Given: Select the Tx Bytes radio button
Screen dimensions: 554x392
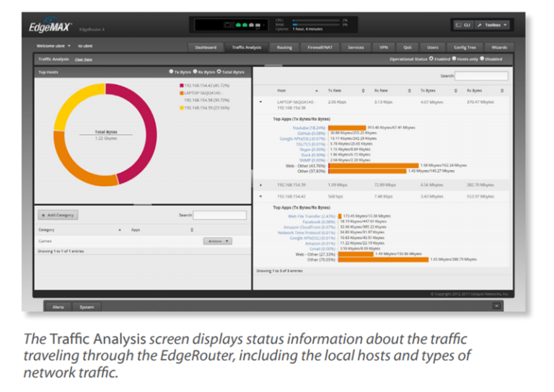Looking at the screenshot, I should [170, 72].
